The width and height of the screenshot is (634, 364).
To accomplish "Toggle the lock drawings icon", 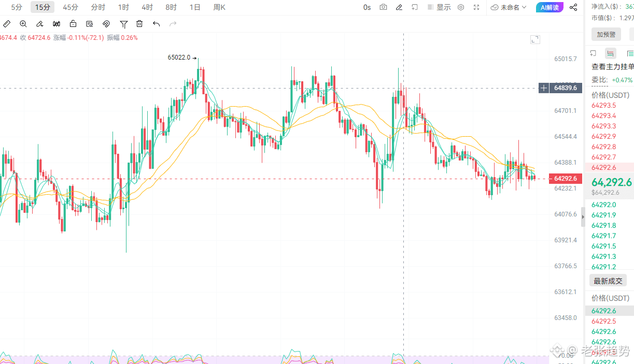I will point(73,24).
